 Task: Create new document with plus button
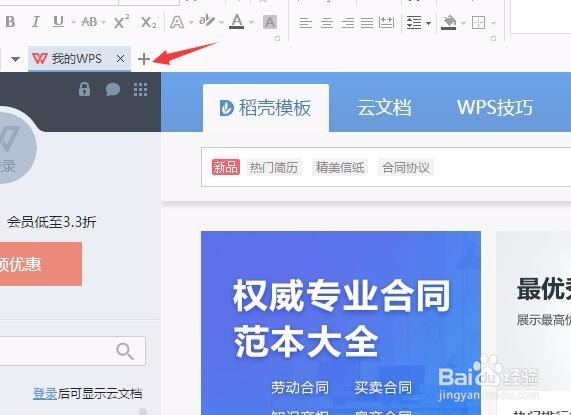pos(144,59)
